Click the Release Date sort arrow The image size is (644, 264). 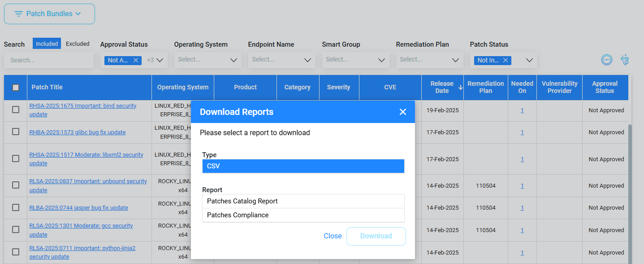tap(460, 87)
